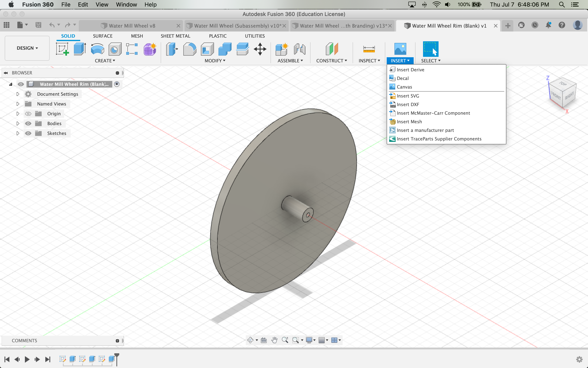Select the Joint tool
This screenshot has width=588, height=368.
tap(299, 49)
